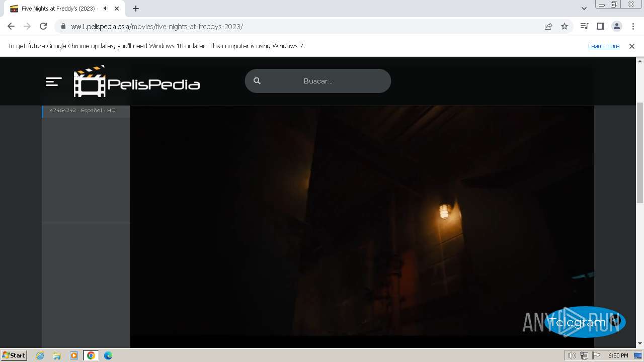Click the search magnifier icon
644x362 pixels.
257,81
